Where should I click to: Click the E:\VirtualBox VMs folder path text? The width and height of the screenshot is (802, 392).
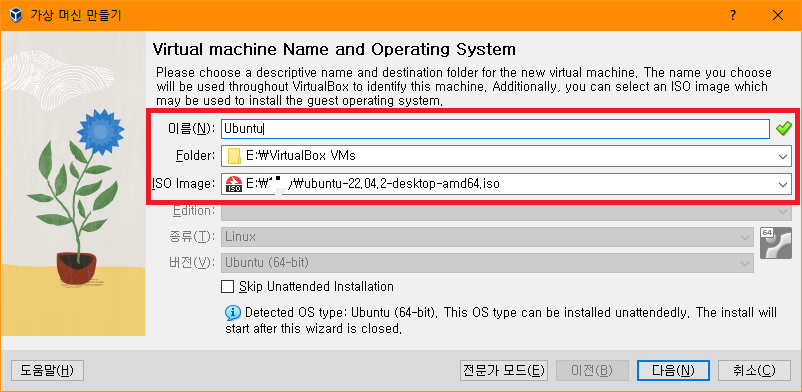(x=301, y=156)
